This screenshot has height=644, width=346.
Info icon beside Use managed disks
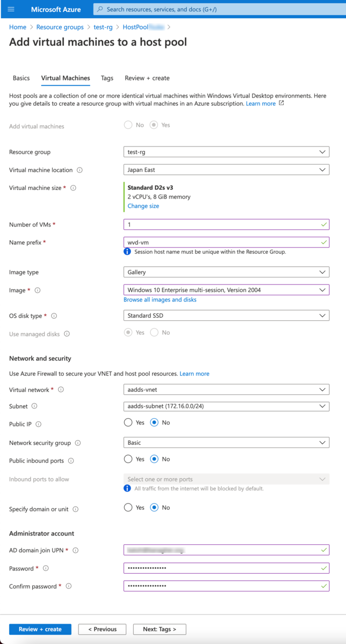tap(67, 334)
